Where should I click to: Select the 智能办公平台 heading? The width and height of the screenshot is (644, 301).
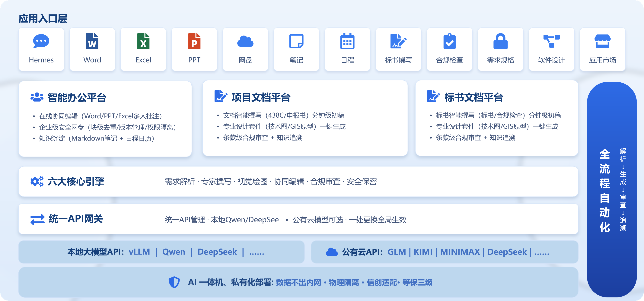(77, 97)
